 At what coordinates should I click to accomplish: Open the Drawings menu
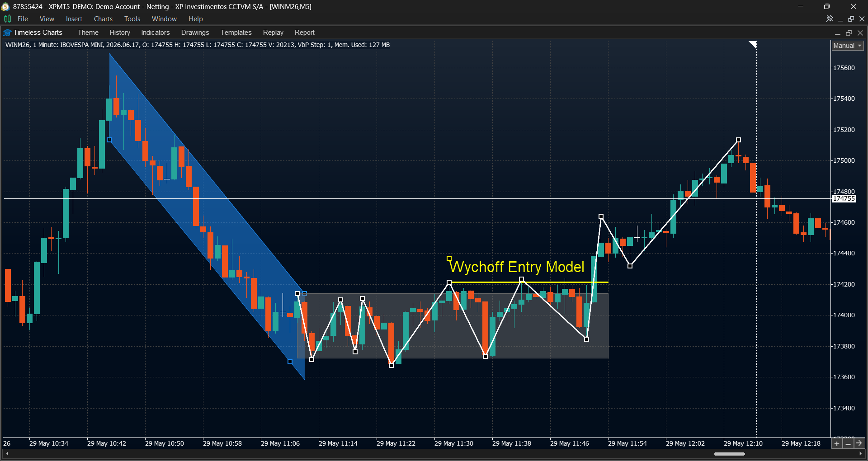(x=195, y=33)
